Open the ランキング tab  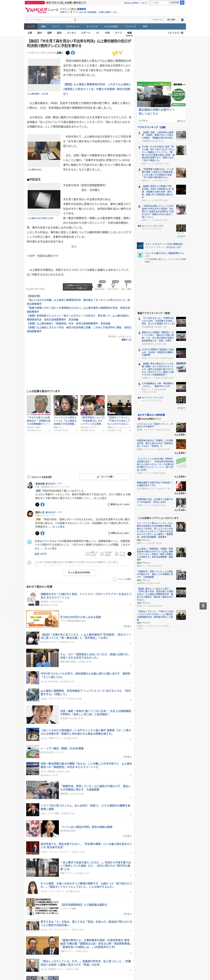(130, 26)
